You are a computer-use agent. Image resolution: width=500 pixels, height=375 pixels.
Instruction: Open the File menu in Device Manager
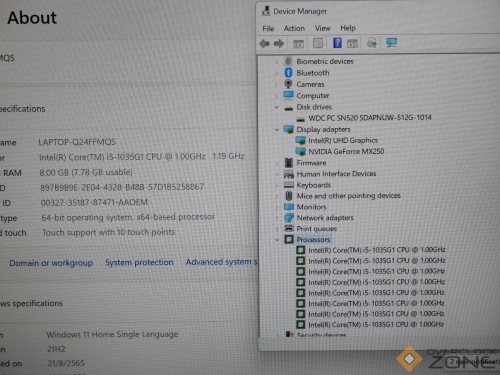pyautogui.click(x=268, y=28)
